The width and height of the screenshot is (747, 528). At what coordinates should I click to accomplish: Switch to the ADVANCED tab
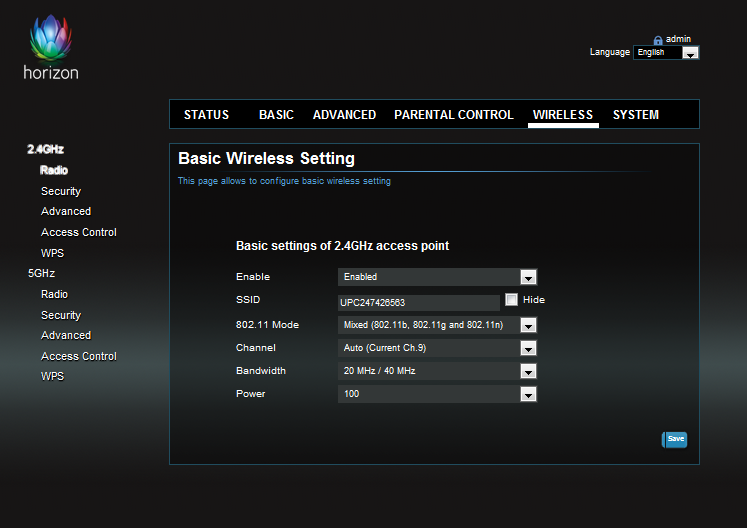344,115
